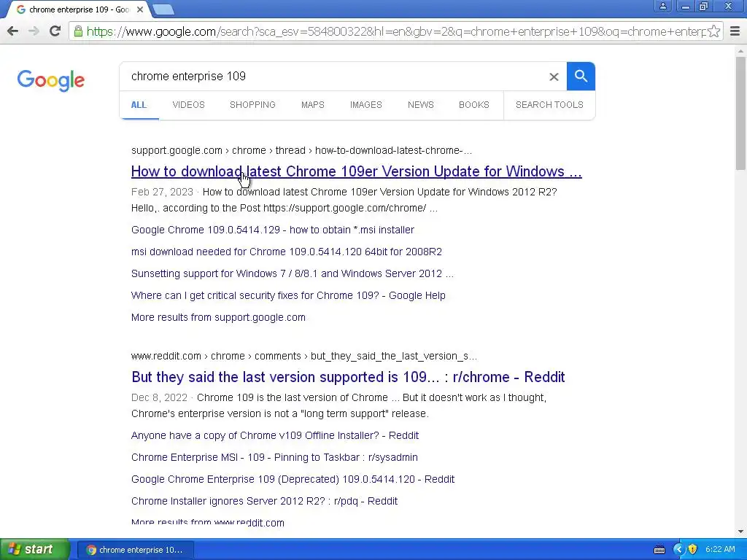This screenshot has width=747, height=560.
Task: Open Chrome Installer ignores Server 2012 R2 link
Action: (x=264, y=502)
